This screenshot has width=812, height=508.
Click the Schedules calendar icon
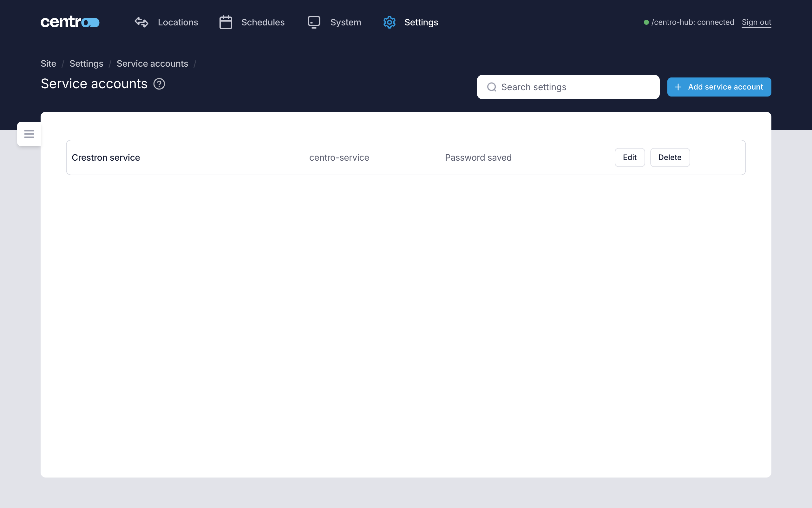(226, 22)
